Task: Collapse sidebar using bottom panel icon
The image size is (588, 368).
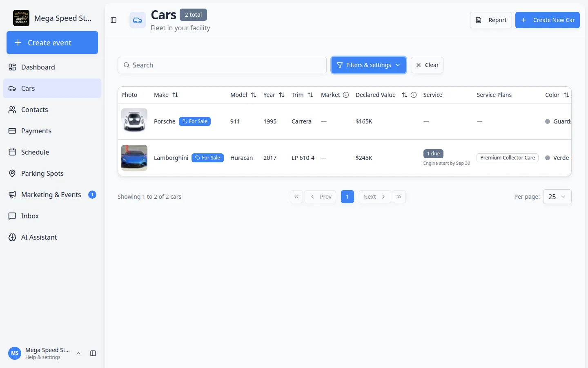Action: [x=93, y=353]
